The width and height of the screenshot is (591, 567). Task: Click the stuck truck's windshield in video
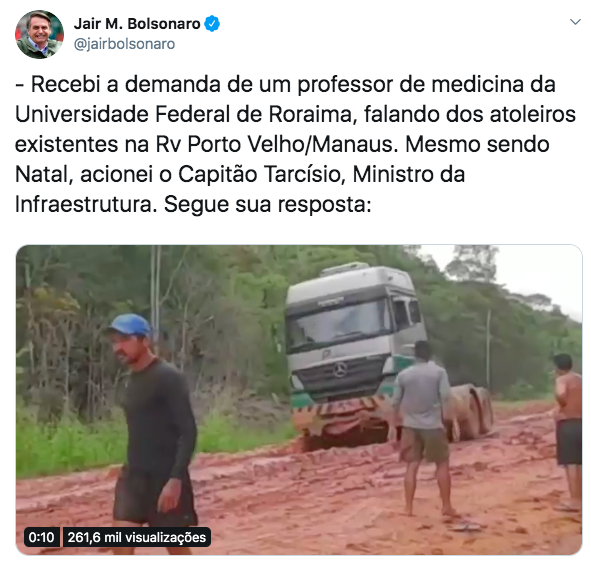click(338, 321)
